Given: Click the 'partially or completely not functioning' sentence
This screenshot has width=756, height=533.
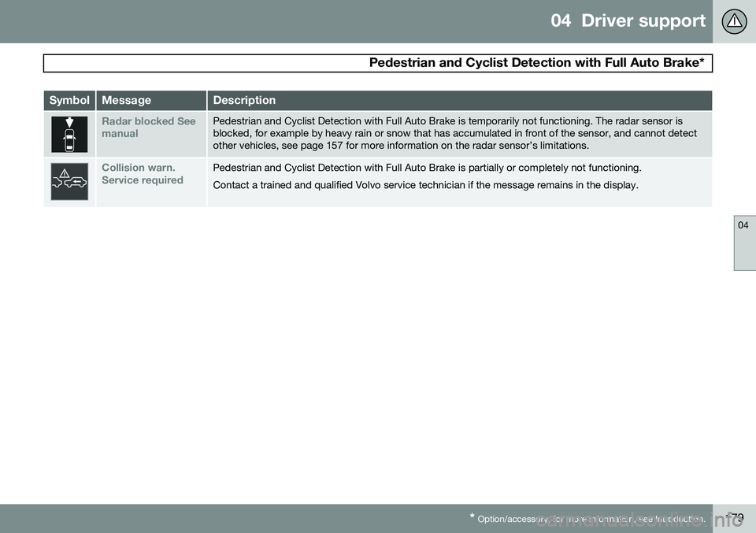Looking at the screenshot, I should tap(427, 168).
